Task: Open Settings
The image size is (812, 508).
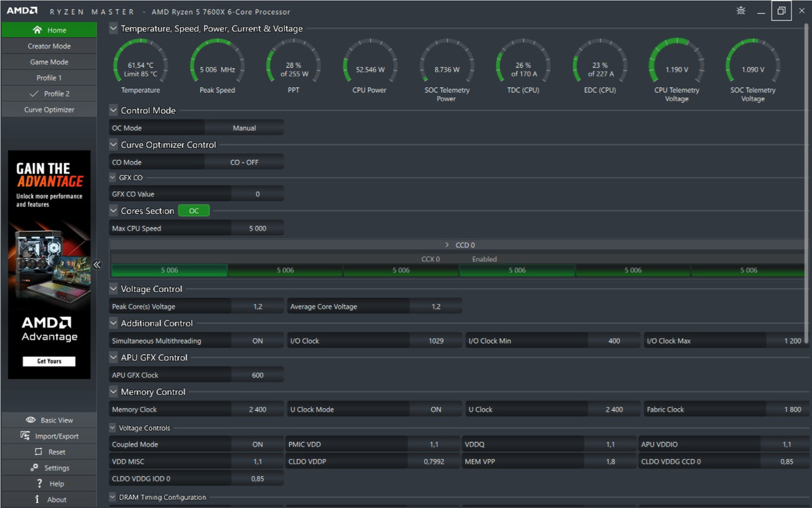Action: click(49, 467)
